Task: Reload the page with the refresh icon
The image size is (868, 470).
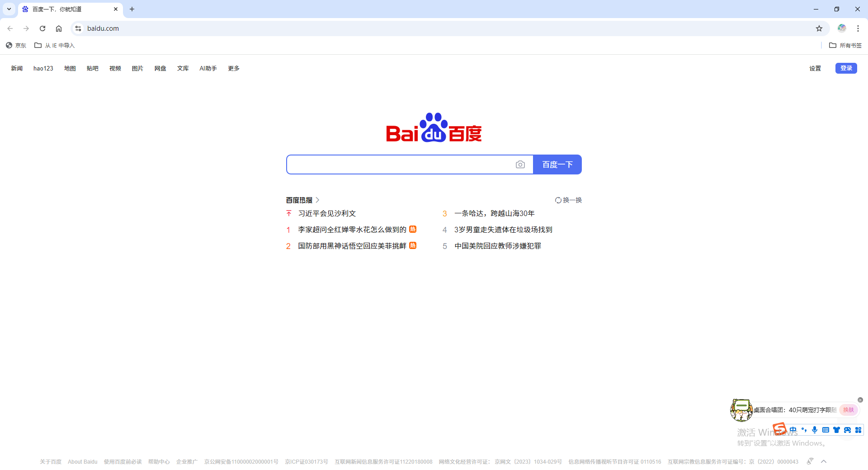Action: pyautogui.click(x=42, y=28)
